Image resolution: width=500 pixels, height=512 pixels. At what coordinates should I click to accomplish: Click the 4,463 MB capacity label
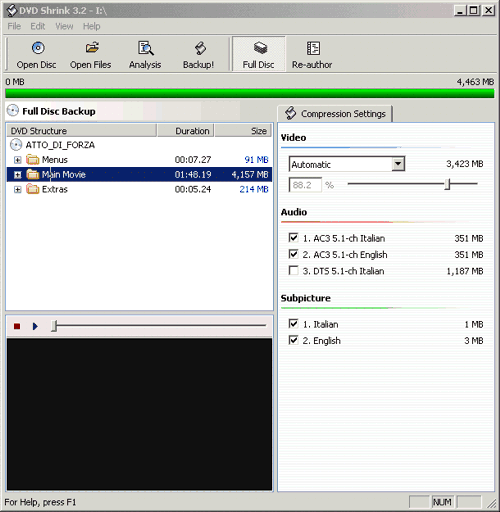point(475,82)
